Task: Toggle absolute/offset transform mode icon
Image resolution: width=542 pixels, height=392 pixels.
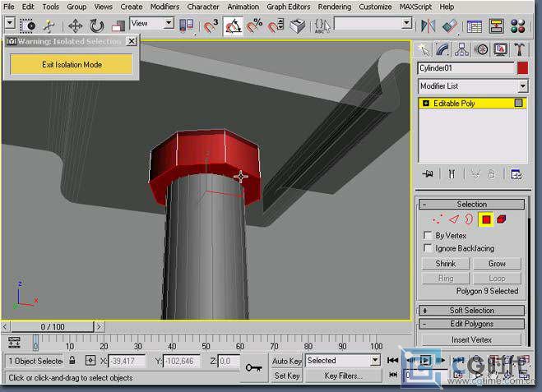Action: 90,361
